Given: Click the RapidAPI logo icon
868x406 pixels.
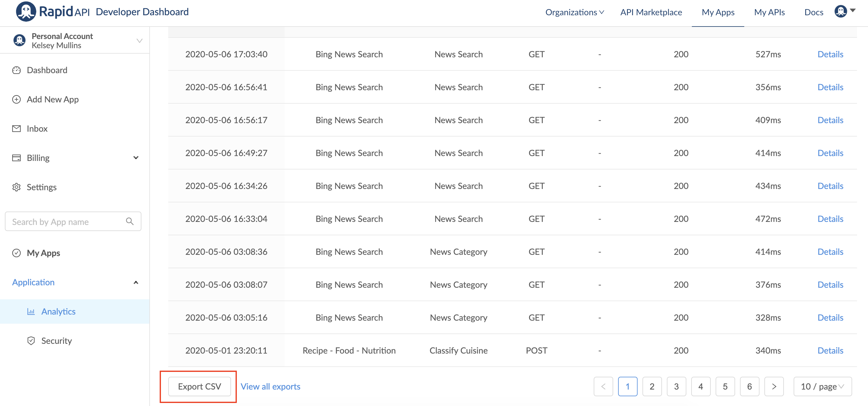Looking at the screenshot, I should pos(26,12).
